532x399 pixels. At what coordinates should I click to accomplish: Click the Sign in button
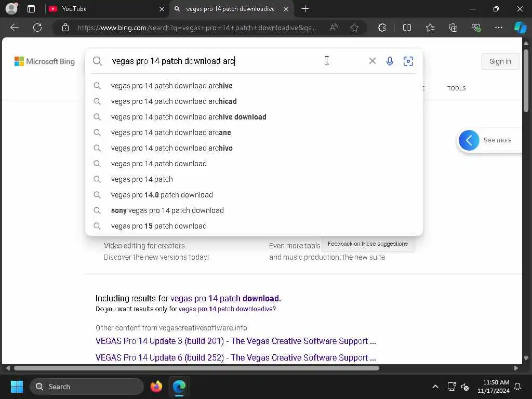(x=500, y=61)
